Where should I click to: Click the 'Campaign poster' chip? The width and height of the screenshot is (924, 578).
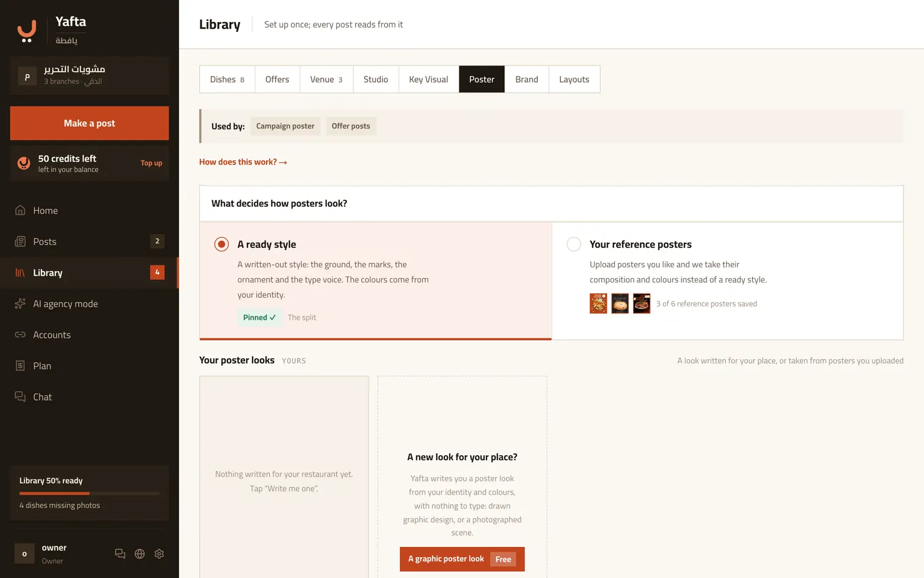click(285, 126)
